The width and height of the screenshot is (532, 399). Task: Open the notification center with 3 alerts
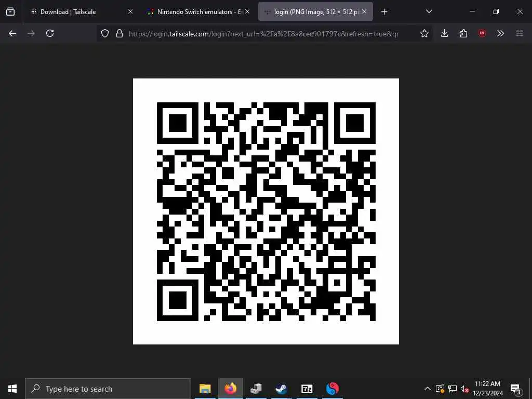[x=516, y=389]
